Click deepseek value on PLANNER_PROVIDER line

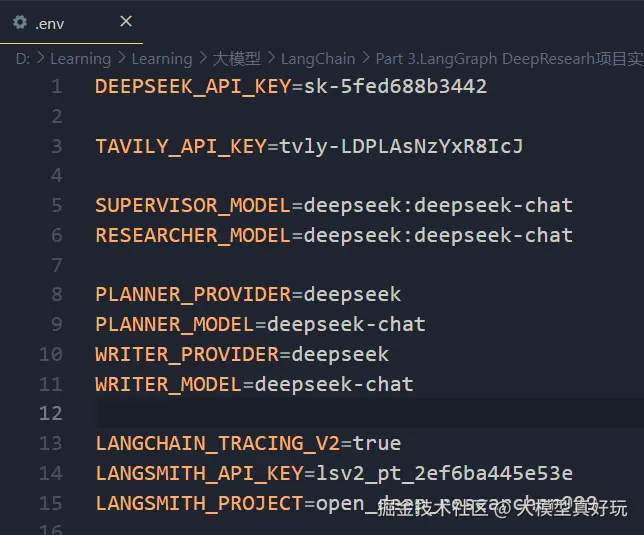[352, 295]
